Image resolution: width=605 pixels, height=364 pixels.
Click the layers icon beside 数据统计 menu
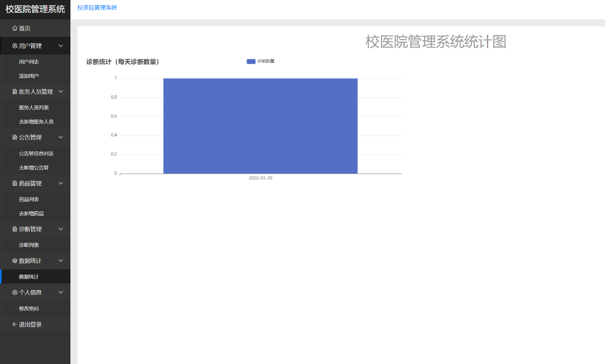(15, 261)
